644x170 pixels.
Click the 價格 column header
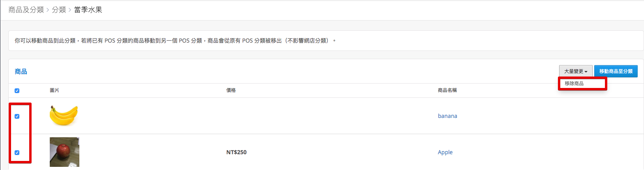pyautogui.click(x=231, y=90)
